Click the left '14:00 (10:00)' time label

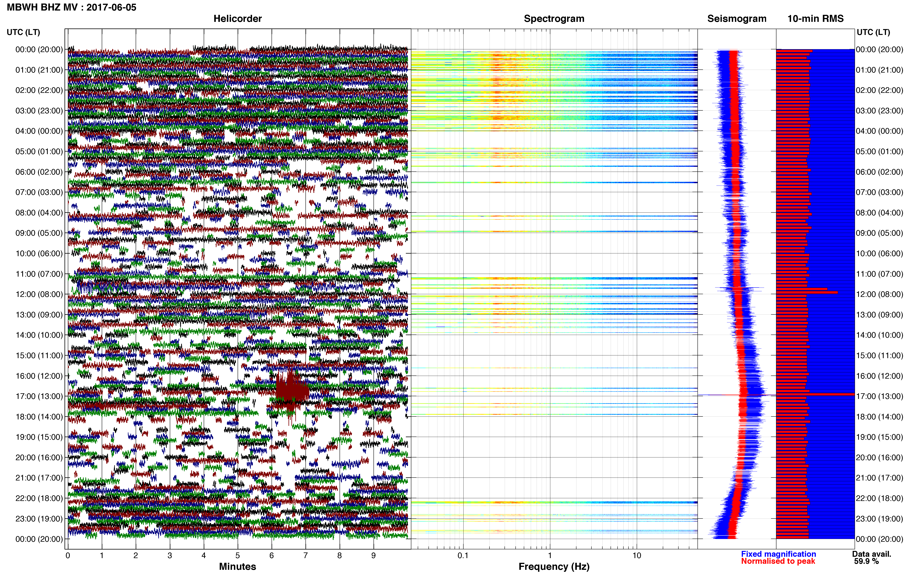[x=39, y=335]
